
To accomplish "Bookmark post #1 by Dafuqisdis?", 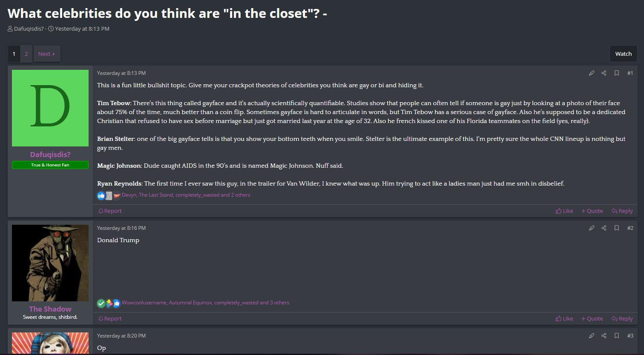I will [616, 73].
